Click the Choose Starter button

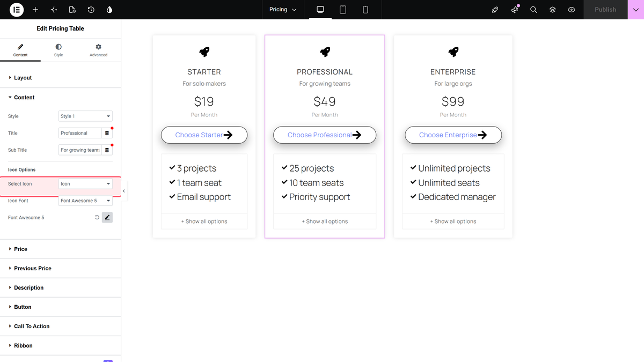tap(204, 135)
